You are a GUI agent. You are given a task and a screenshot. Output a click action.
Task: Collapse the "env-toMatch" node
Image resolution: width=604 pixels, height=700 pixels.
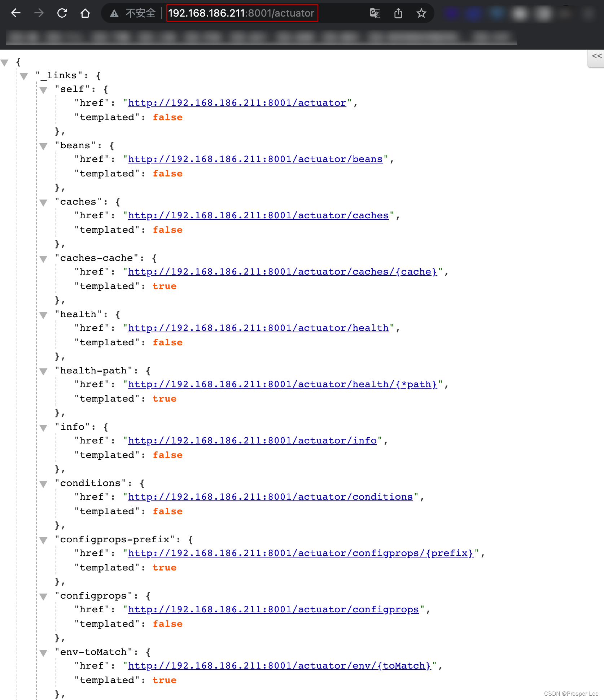tap(44, 653)
